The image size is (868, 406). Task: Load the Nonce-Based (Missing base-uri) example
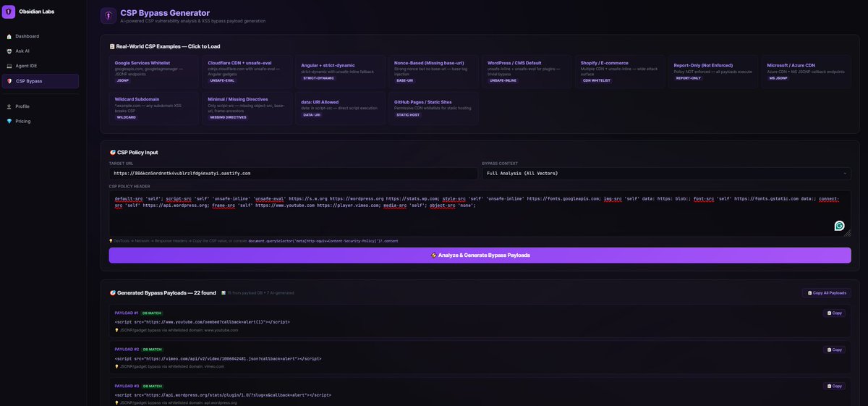pos(433,72)
